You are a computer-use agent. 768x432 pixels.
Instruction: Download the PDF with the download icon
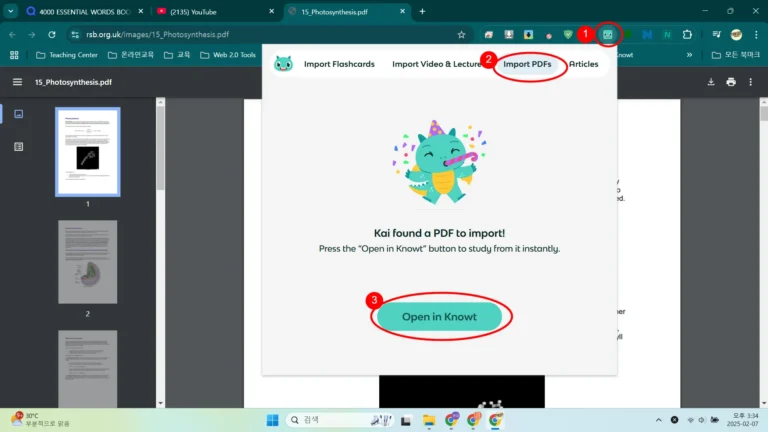tap(711, 82)
